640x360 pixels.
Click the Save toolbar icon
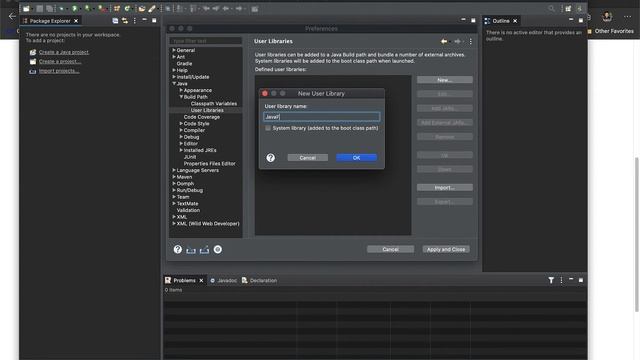tap(40, 9)
